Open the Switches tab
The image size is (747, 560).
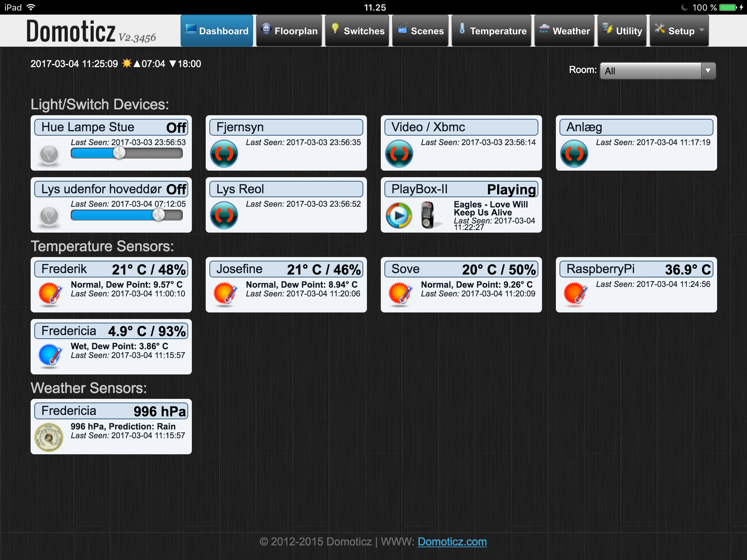(357, 31)
